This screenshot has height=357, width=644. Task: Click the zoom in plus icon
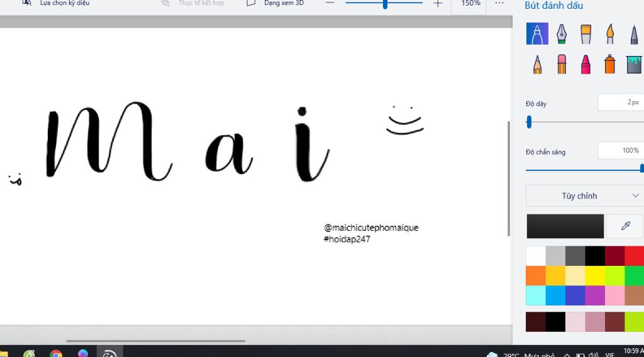tap(438, 4)
